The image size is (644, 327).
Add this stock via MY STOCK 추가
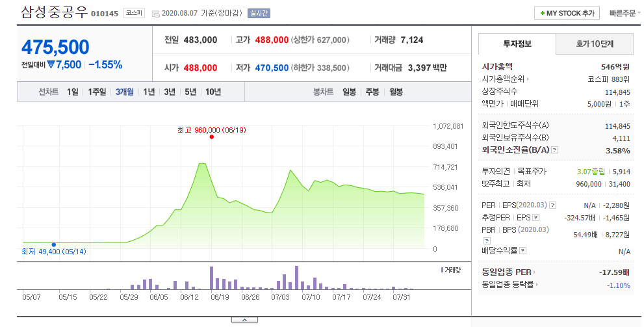(x=567, y=13)
